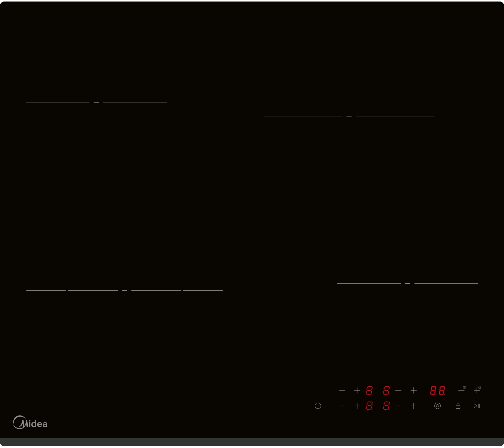Image resolution: width=504 pixels, height=448 pixels.
Task: Tap top-left zone minus button
Action: click(x=342, y=390)
